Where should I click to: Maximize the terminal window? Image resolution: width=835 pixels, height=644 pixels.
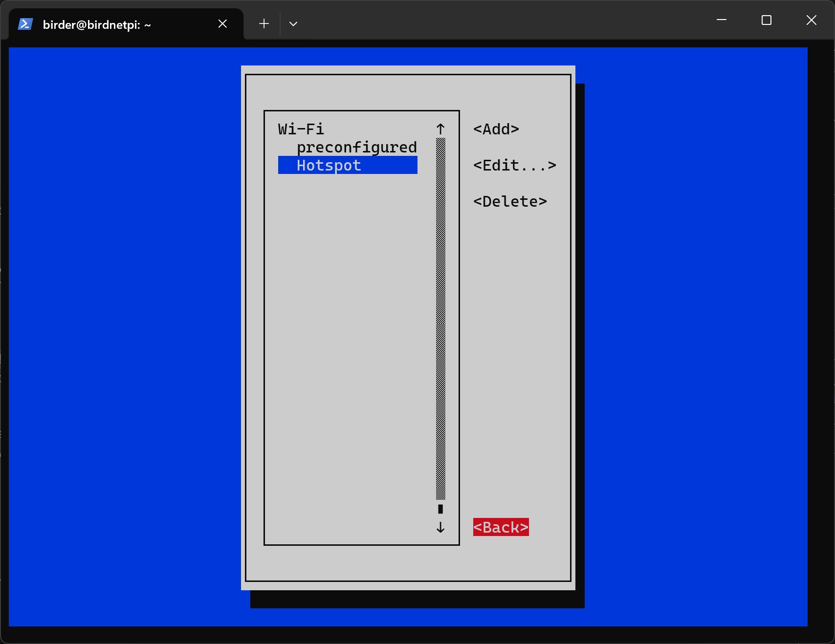tap(766, 20)
